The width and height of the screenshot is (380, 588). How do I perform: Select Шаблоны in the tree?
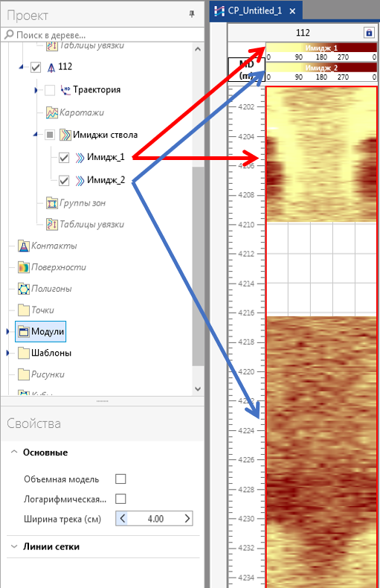tap(51, 353)
